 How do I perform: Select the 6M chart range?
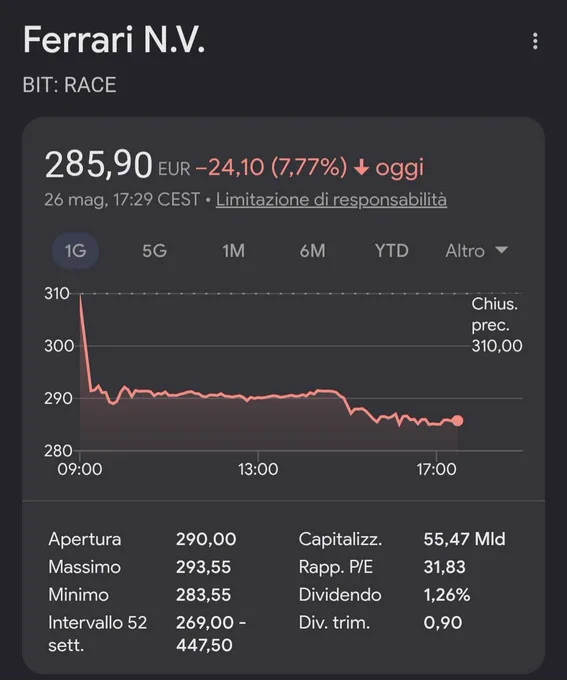click(x=312, y=251)
